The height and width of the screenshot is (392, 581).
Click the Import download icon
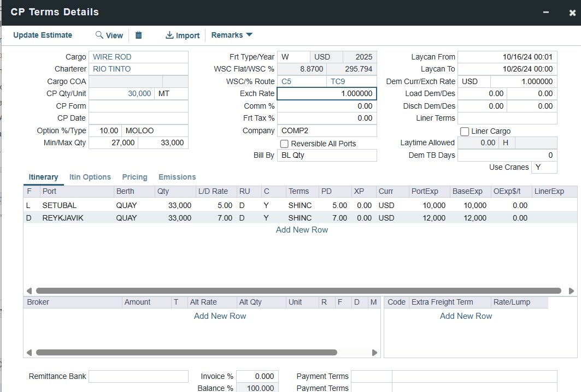point(169,35)
